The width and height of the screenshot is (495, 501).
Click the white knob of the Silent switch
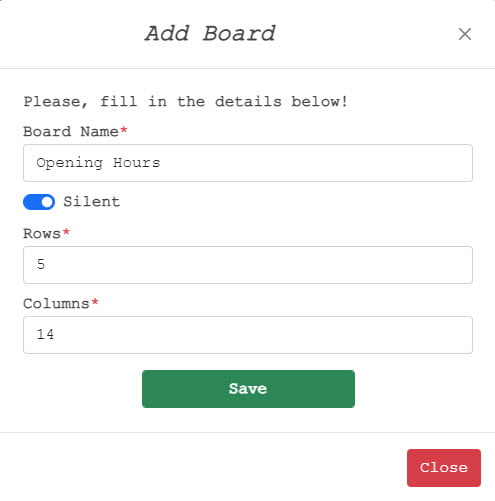[47, 202]
